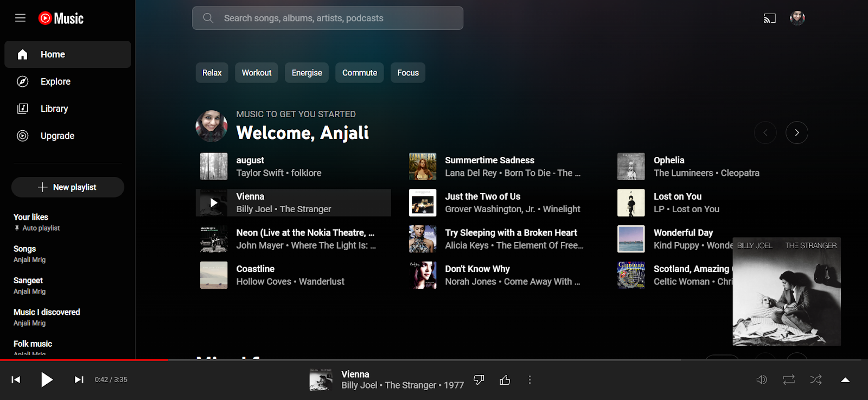Dislike the playing song Vienna
The height and width of the screenshot is (400, 868).
(478, 379)
